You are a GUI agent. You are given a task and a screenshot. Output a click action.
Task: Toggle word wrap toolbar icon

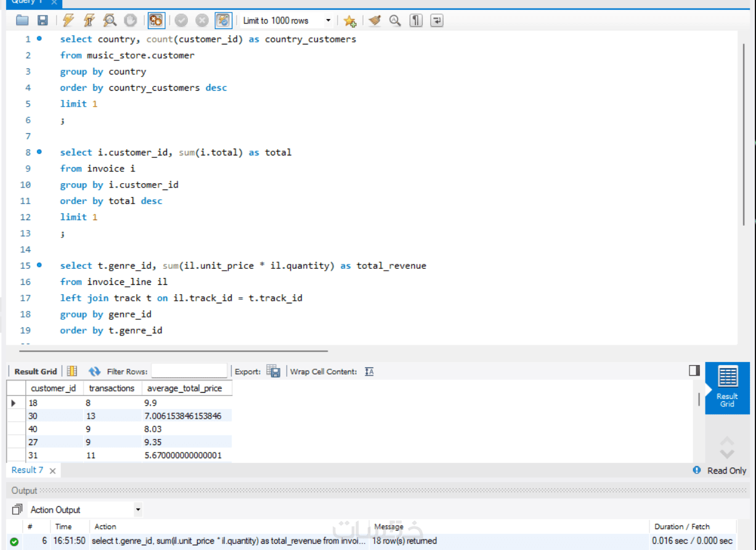click(x=437, y=20)
